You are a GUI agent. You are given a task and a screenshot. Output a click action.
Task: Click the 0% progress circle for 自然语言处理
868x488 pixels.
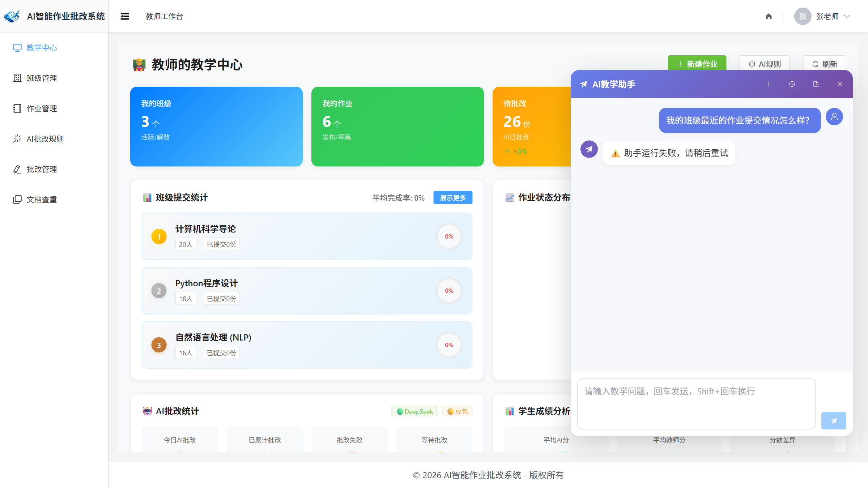coord(449,345)
